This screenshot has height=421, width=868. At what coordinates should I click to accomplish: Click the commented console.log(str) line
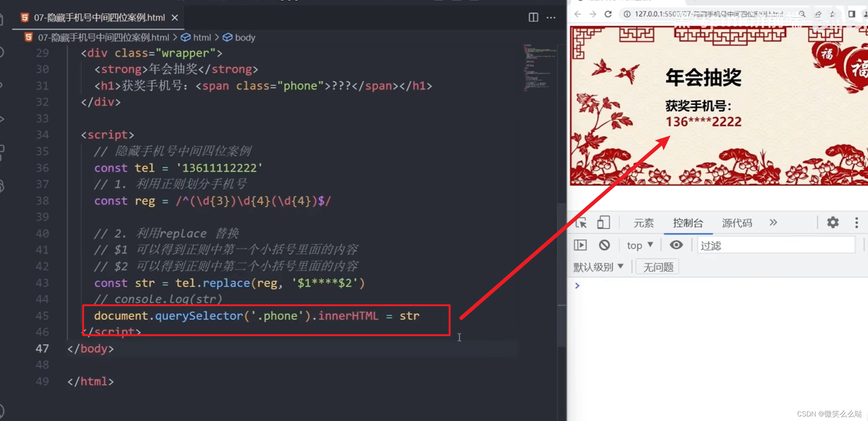[x=158, y=299]
